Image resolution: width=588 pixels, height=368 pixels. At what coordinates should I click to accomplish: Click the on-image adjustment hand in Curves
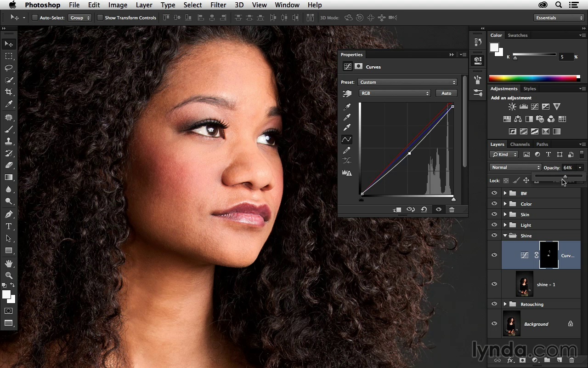(347, 93)
